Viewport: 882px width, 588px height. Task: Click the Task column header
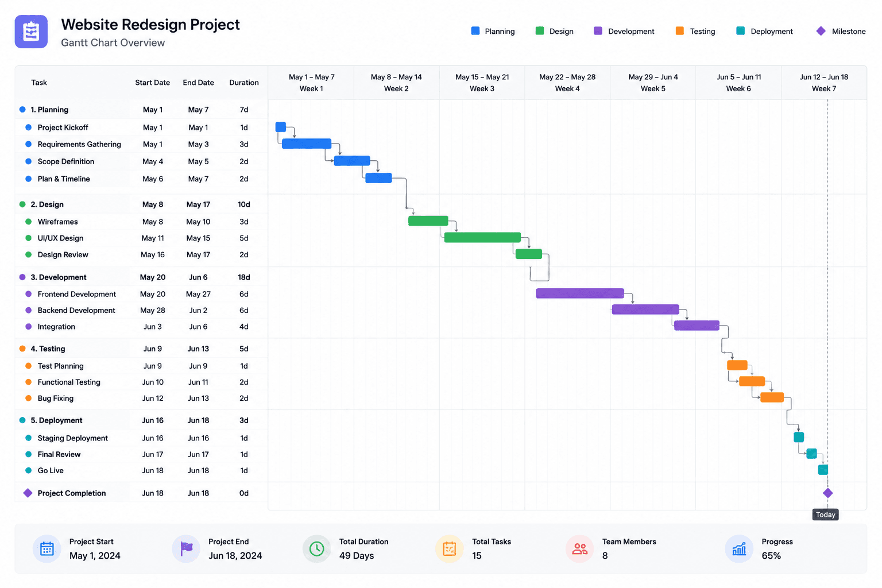(x=39, y=83)
